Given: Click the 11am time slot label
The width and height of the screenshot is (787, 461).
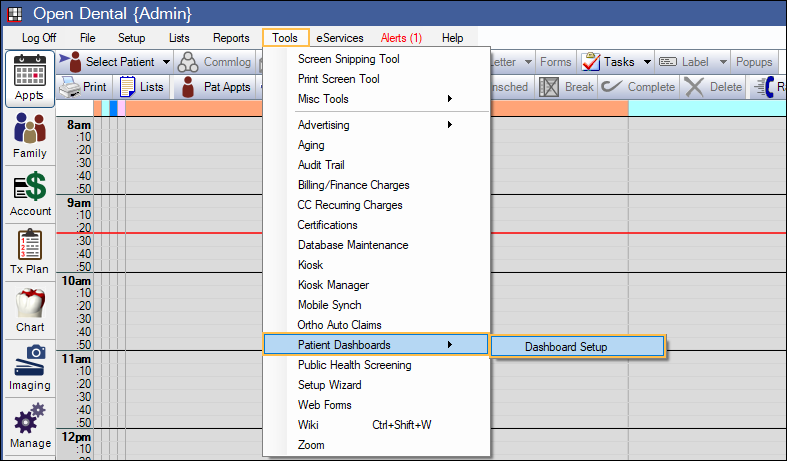Looking at the screenshot, I should point(76,359).
